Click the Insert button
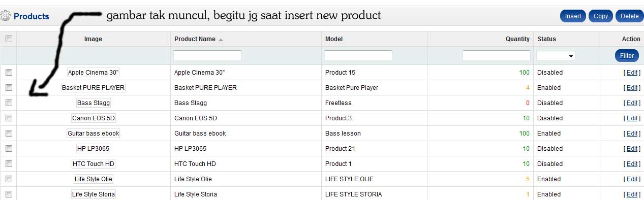 [x=573, y=16]
